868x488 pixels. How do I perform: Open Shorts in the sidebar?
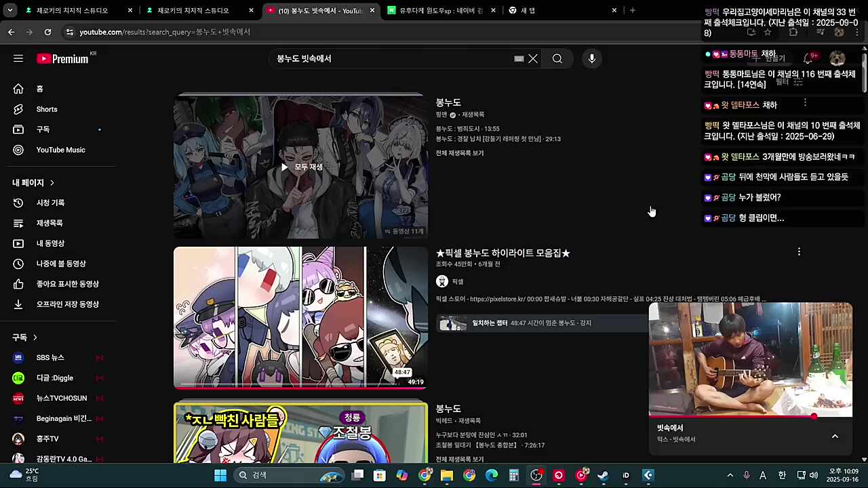pyautogui.click(x=47, y=109)
